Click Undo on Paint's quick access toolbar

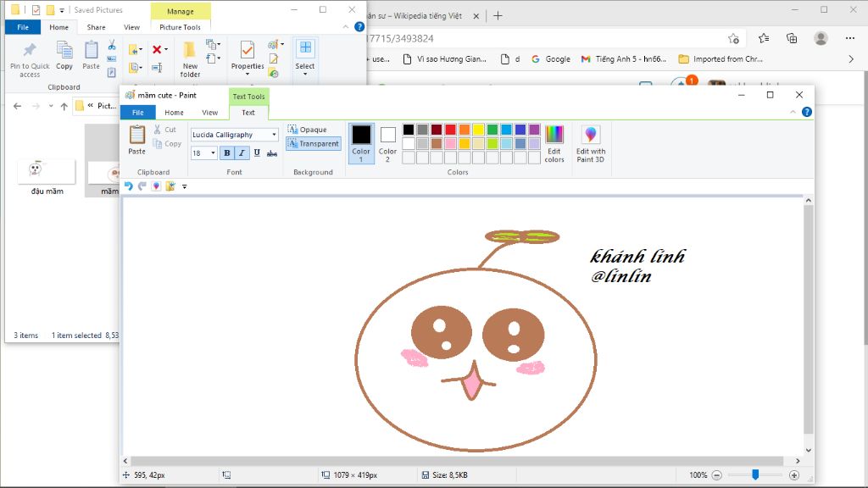129,186
